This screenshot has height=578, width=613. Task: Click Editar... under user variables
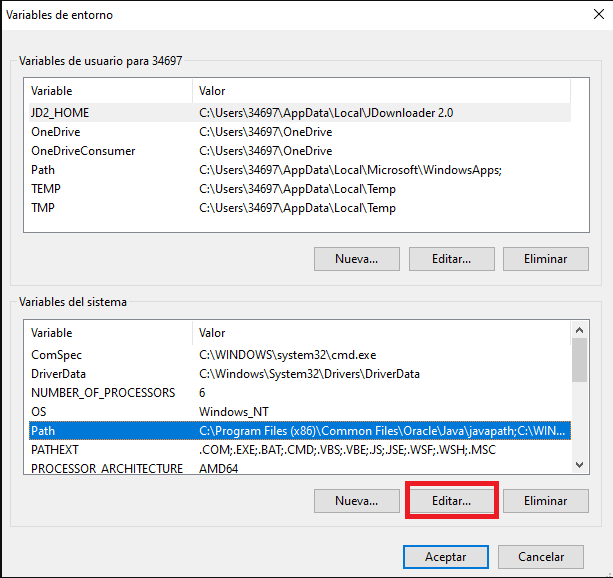pyautogui.click(x=452, y=259)
